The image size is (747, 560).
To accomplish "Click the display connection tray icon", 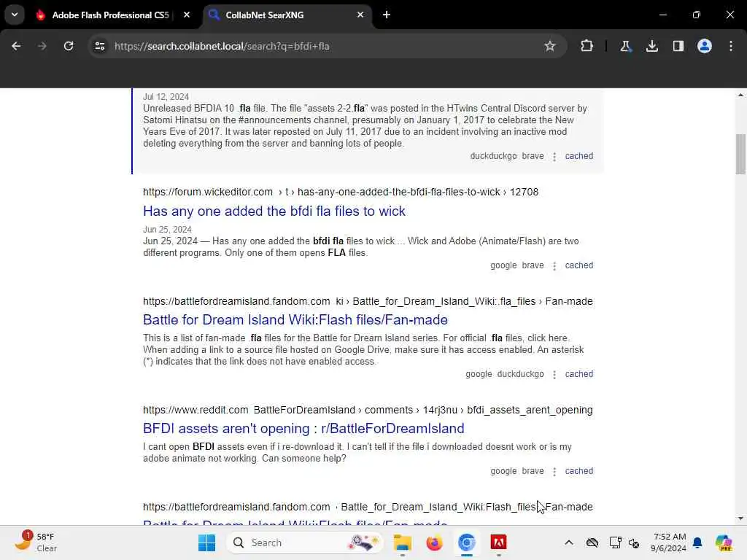I will [x=615, y=542].
